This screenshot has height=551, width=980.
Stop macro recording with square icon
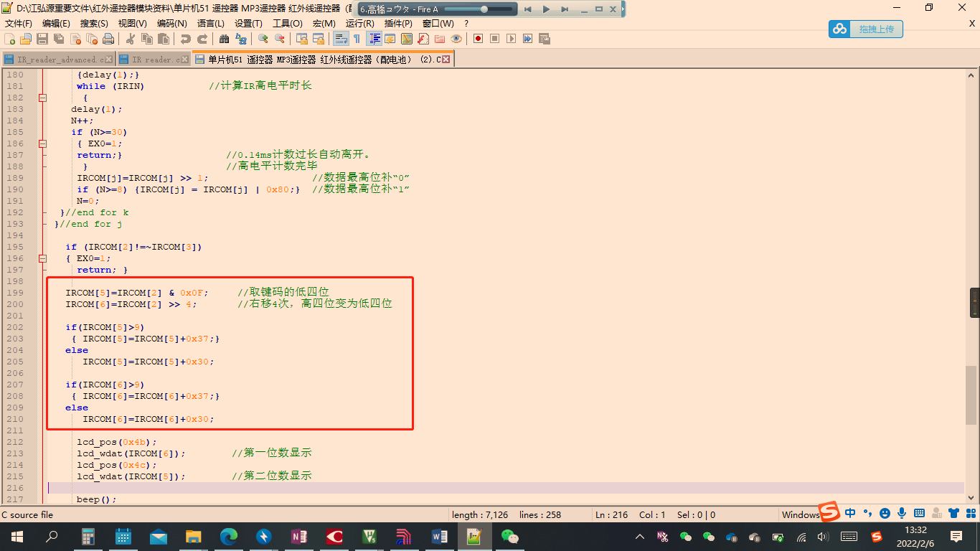click(x=495, y=39)
